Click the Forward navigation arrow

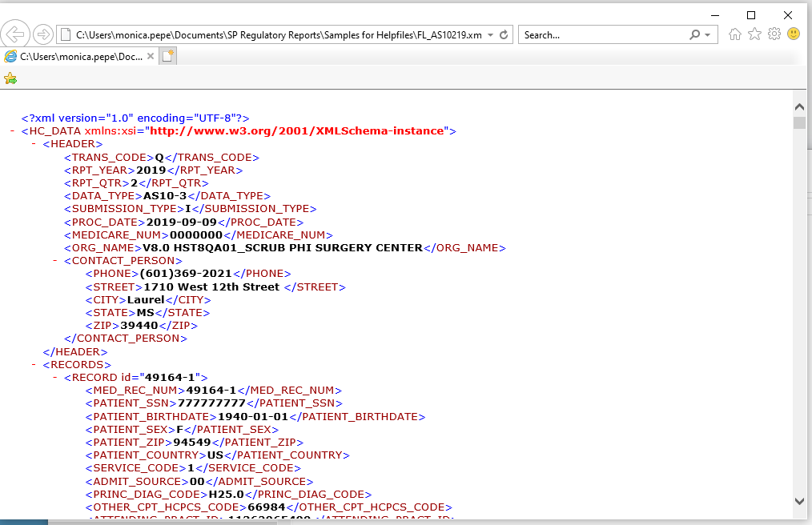click(x=43, y=35)
